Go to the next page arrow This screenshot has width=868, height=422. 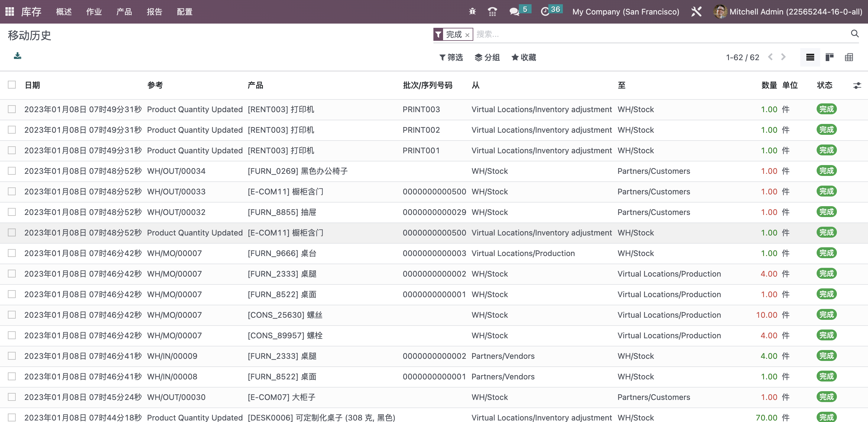coord(783,57)
